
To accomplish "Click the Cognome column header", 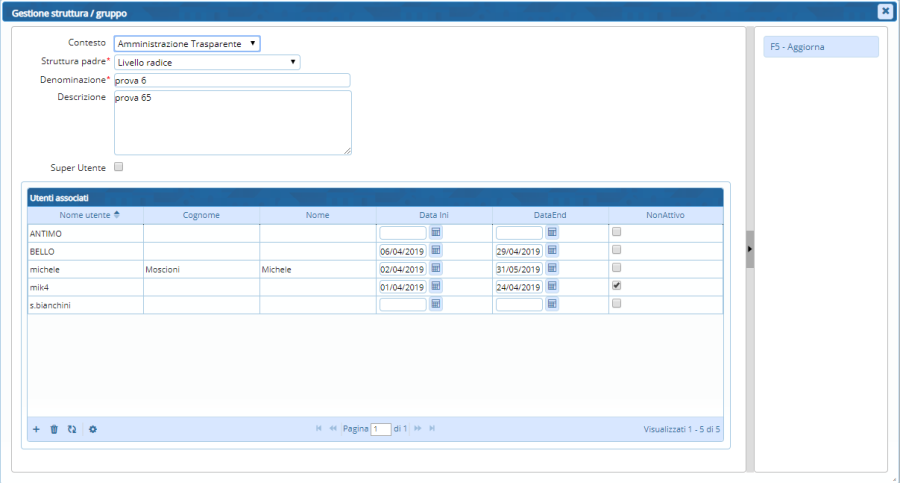I will pos(201,215).
